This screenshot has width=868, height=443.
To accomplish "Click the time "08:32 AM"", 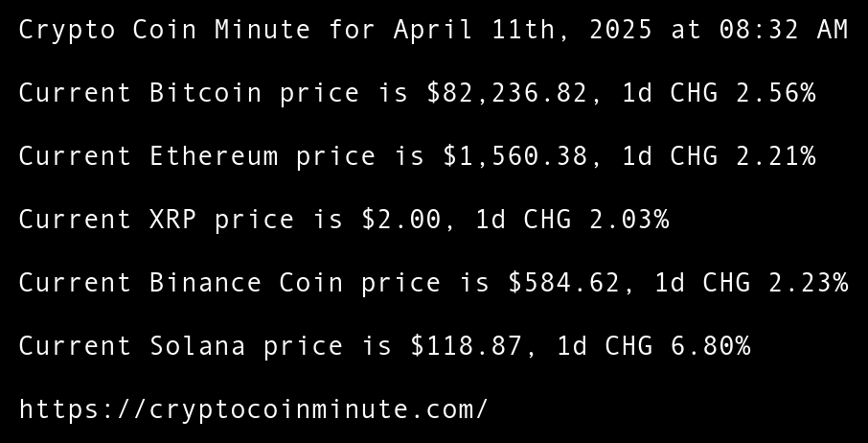I will tap(784, 30).
